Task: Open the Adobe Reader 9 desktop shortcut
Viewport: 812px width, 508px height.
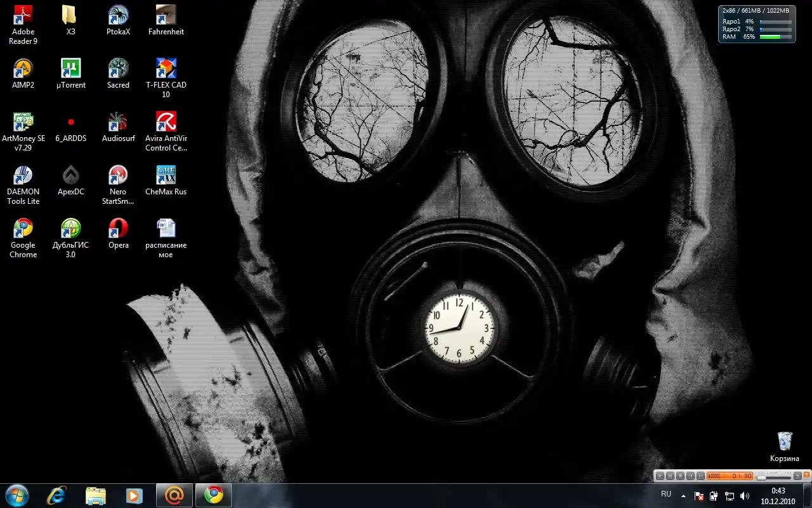Action: pyautogui.click(x=23, y=16)
